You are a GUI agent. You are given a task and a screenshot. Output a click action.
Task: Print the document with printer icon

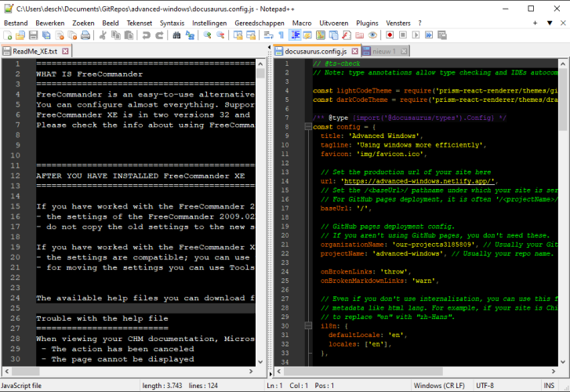(x=85, y=35)
